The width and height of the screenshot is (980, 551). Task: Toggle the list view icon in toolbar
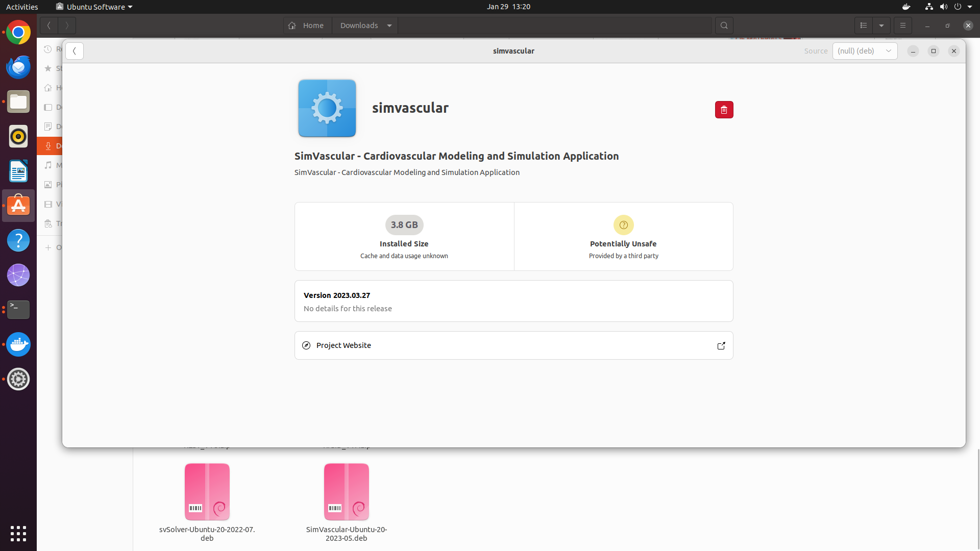pyautogui.click(x=864, y=25)
